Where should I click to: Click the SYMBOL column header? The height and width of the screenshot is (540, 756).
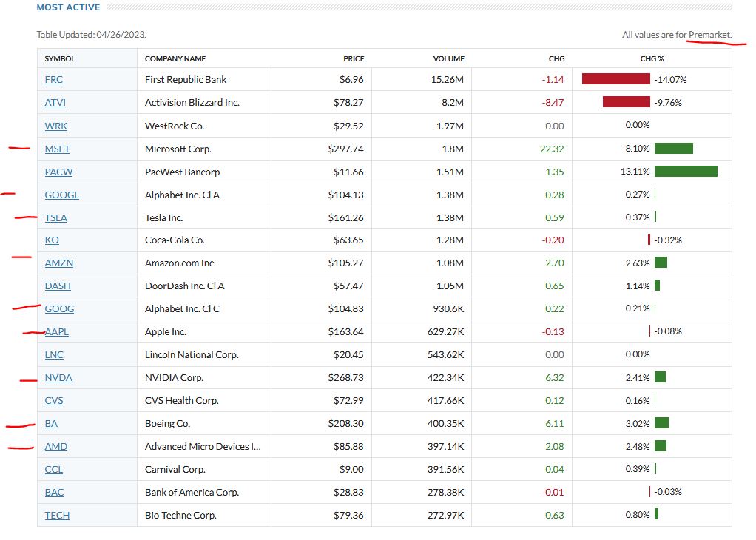click(x=60, y=58)
